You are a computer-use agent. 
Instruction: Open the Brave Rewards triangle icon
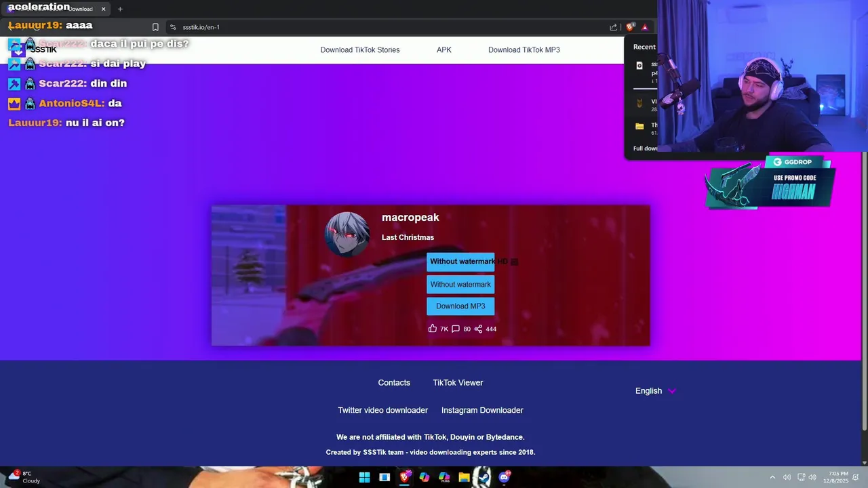[645, 27]
